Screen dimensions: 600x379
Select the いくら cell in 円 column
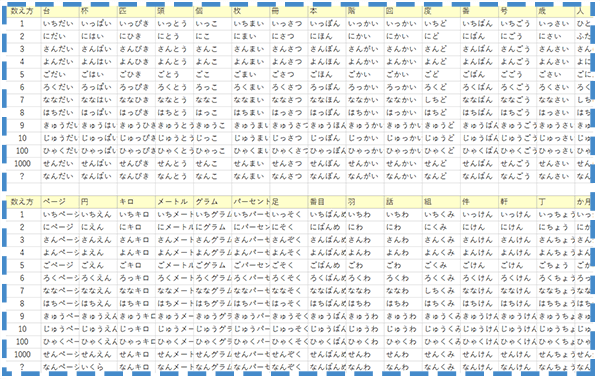coord(98,367)
